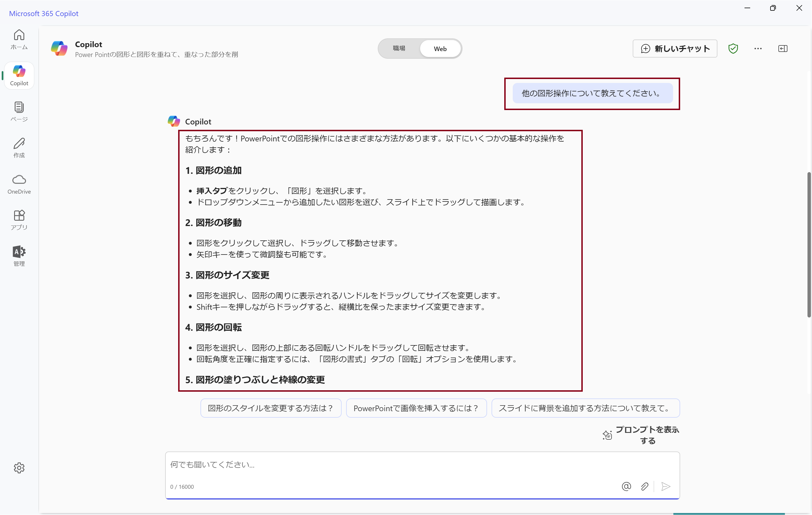812x515 pixels.
Task: Click the heading 4. 図形の回転
Action: click(x=213, y=327)
